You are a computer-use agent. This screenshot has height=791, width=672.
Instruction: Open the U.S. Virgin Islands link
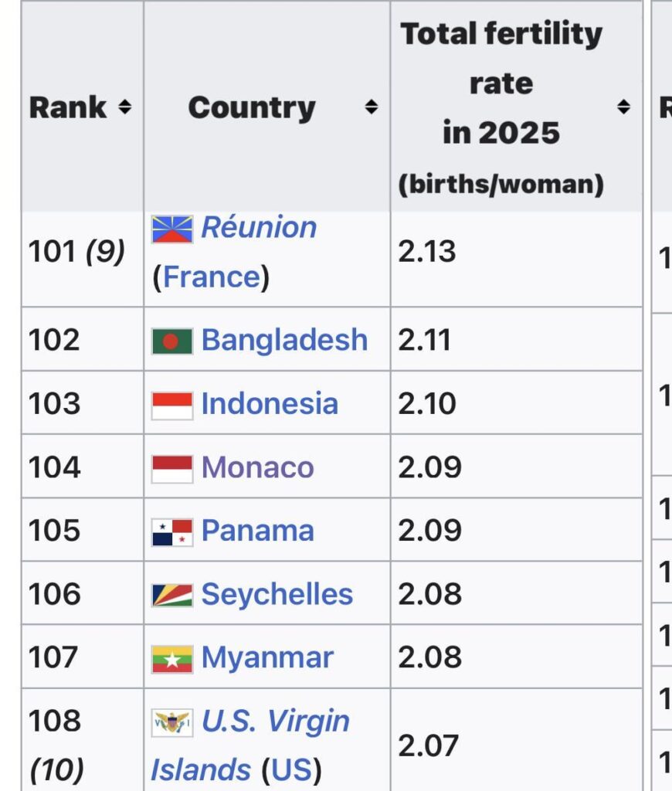(275, 721)
